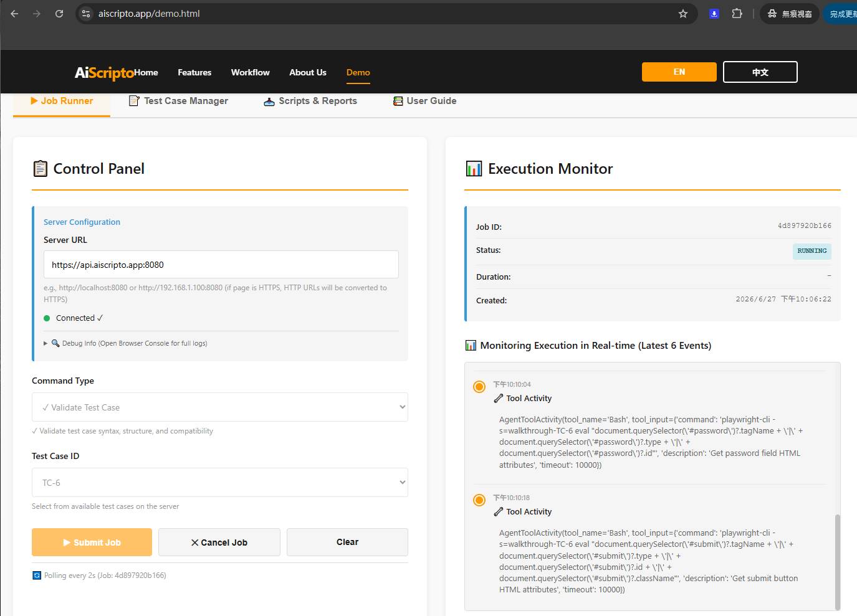857x616 pixels.
Task: Click the Test Case Manager notepad icon
Action: [x=134, y=100]
